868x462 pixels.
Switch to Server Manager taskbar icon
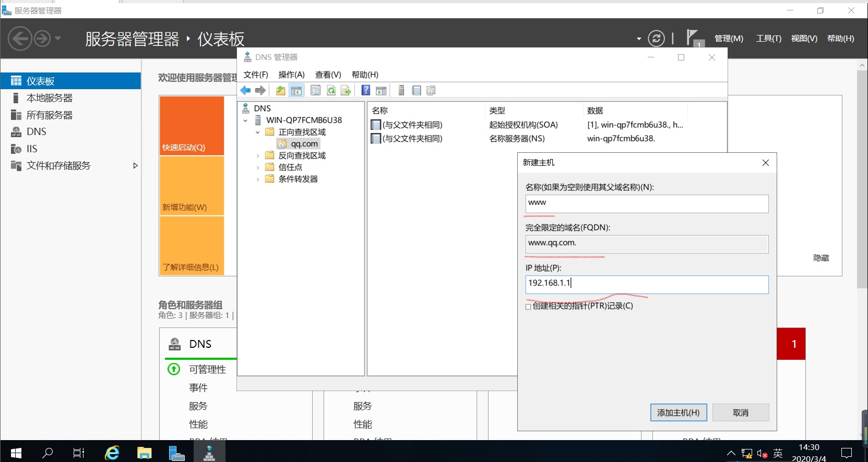(x=177, y=453)
